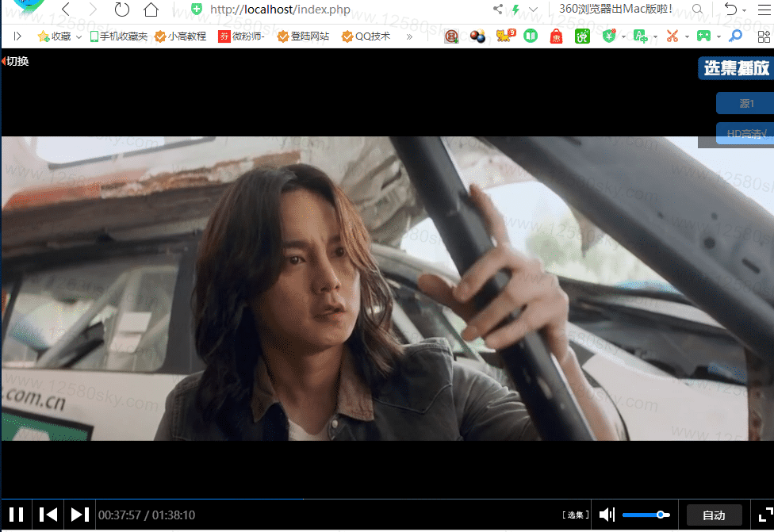
Task: Mute audio with the speaker icon
Action: coord(607,515)
